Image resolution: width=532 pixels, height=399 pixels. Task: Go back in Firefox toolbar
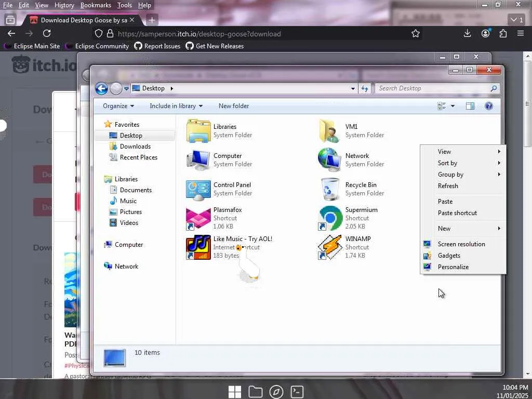pyautogui.click(x=11, y=33)
